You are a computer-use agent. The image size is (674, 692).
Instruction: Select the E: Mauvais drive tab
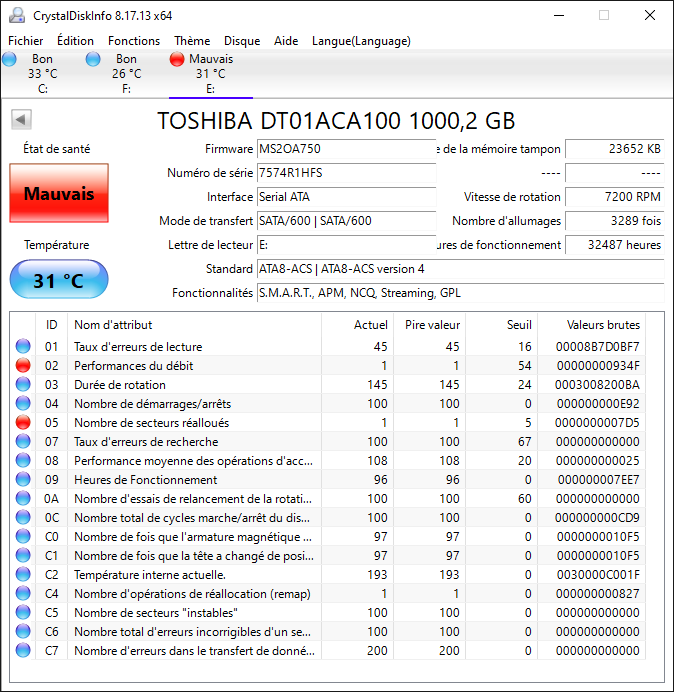pos(211,74)
